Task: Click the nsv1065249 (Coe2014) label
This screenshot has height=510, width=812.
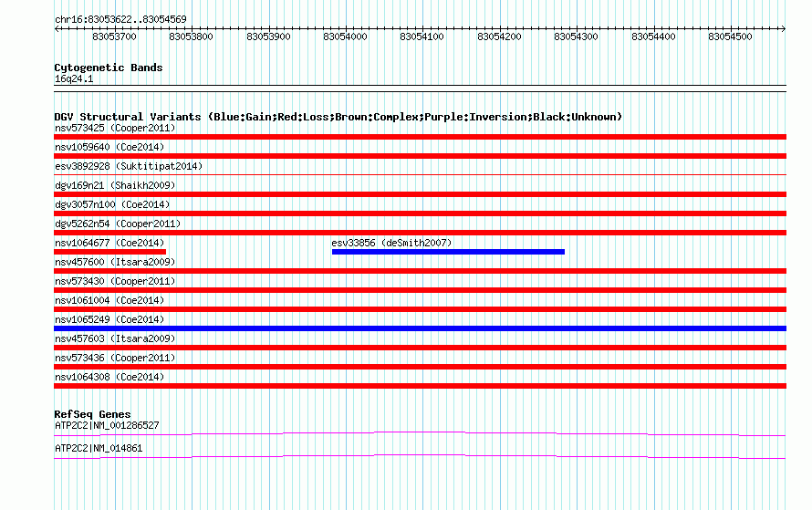Action: 109,319
